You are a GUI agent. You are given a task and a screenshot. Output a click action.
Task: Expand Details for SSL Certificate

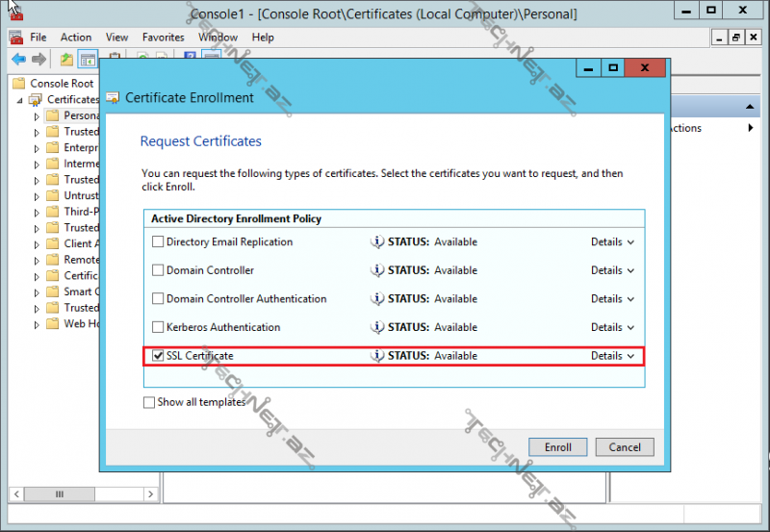pos(612,356)
